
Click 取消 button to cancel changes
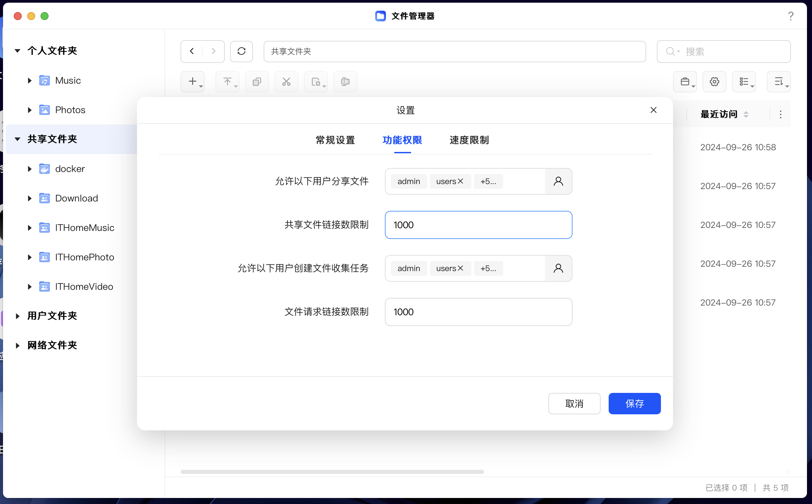pos(574,403)
